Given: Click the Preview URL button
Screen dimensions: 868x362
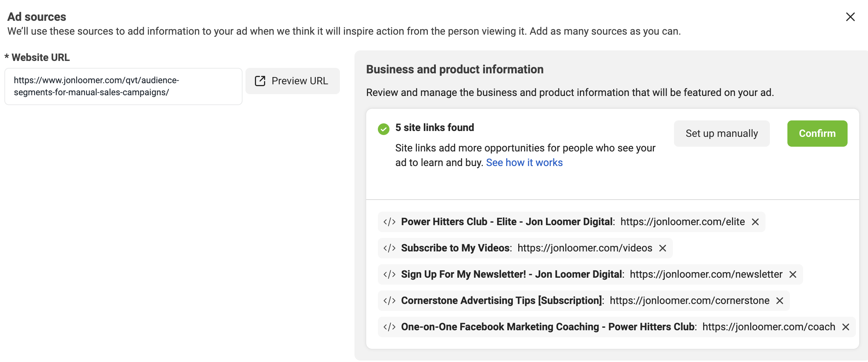Looking at the screenshot, I should pyautogui.click(x=292, y=81).
